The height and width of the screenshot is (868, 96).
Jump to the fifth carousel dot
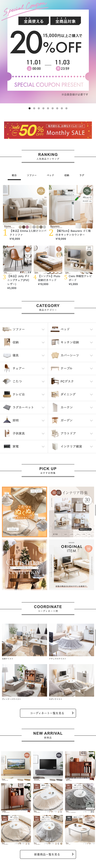(48, 108)
